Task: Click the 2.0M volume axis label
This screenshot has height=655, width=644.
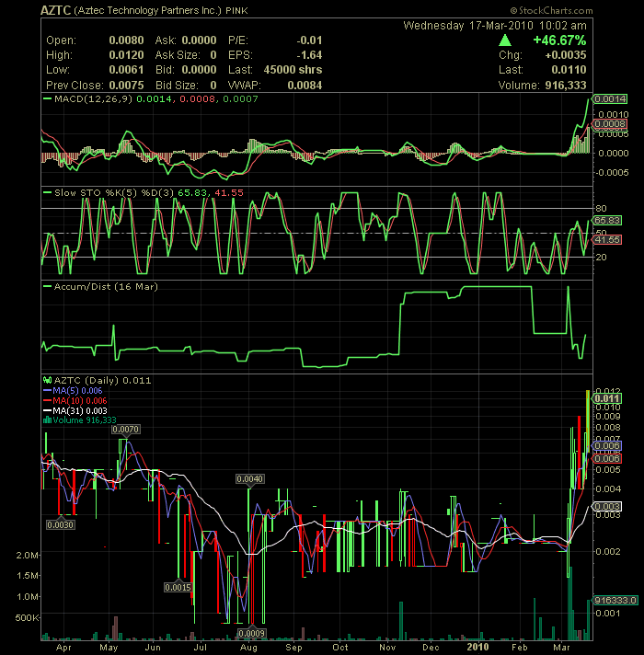Action: tap(27, 555)
